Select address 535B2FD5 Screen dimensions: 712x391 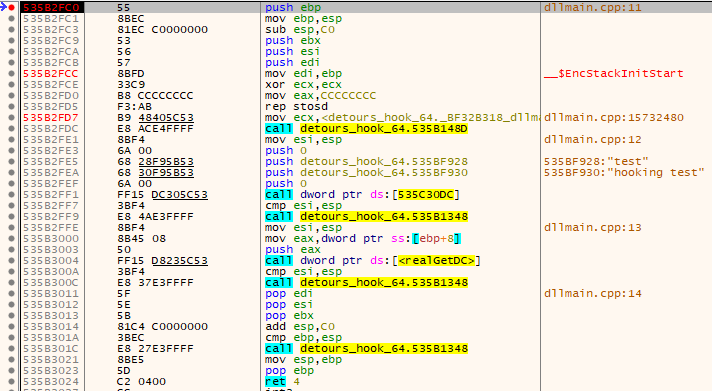(51, 107)
